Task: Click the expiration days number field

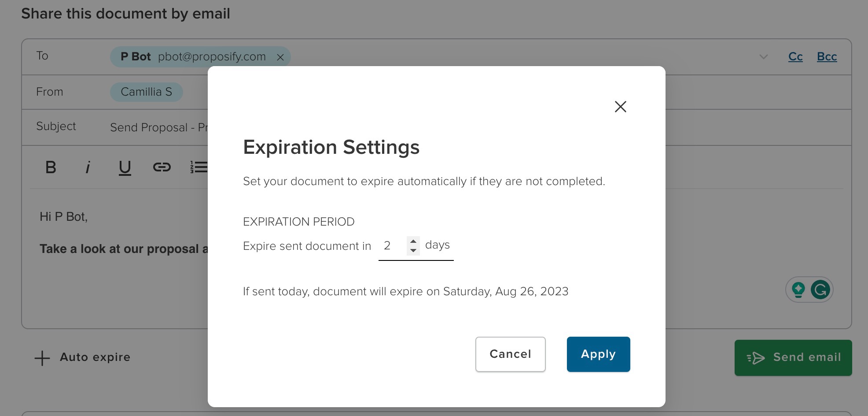Action: click(x=392, y=246)
